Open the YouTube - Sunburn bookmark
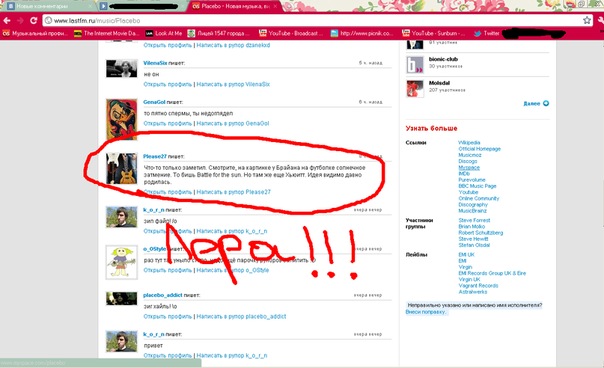604x368 pixels. 434,34
